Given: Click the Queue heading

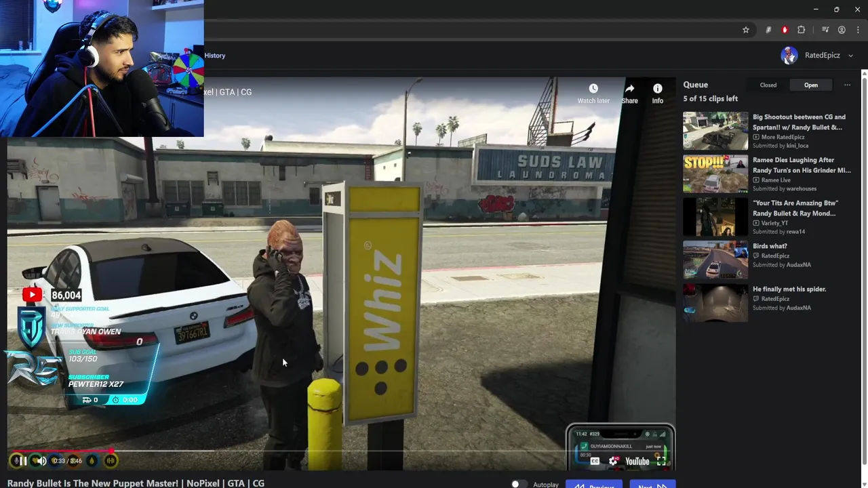Looking at the screenshot, I should pyautogui.click(x=695, y=85).
